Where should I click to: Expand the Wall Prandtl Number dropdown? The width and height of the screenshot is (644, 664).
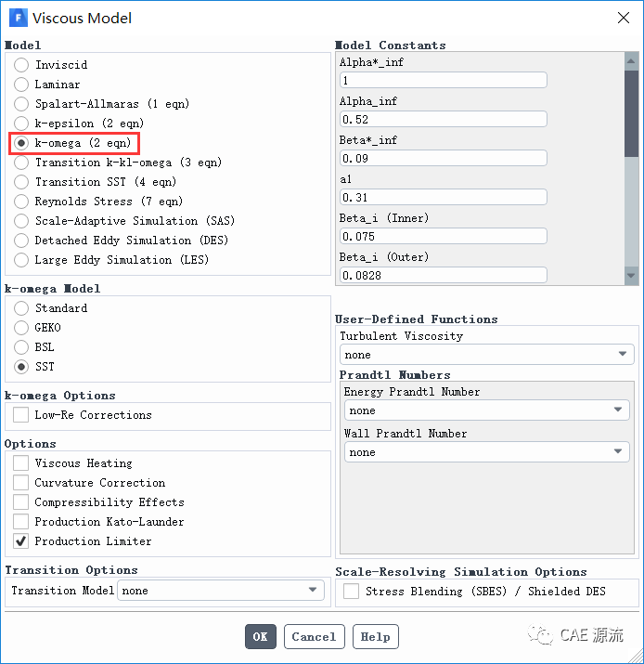coord(486,452)
